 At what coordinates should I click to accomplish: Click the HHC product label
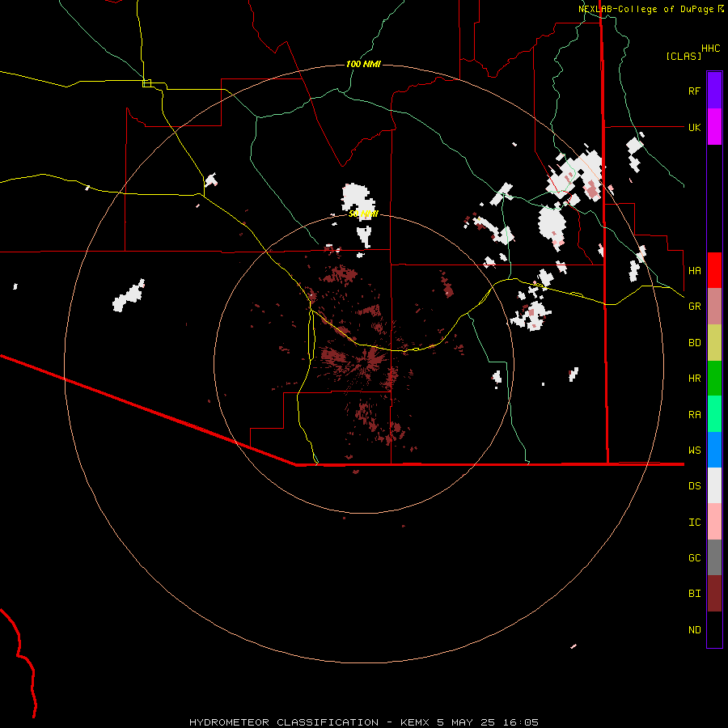click(710, 49)
